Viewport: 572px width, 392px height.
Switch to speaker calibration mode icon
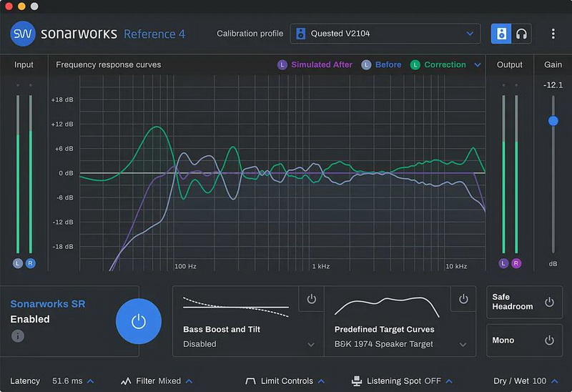click(x=501, y=34)
